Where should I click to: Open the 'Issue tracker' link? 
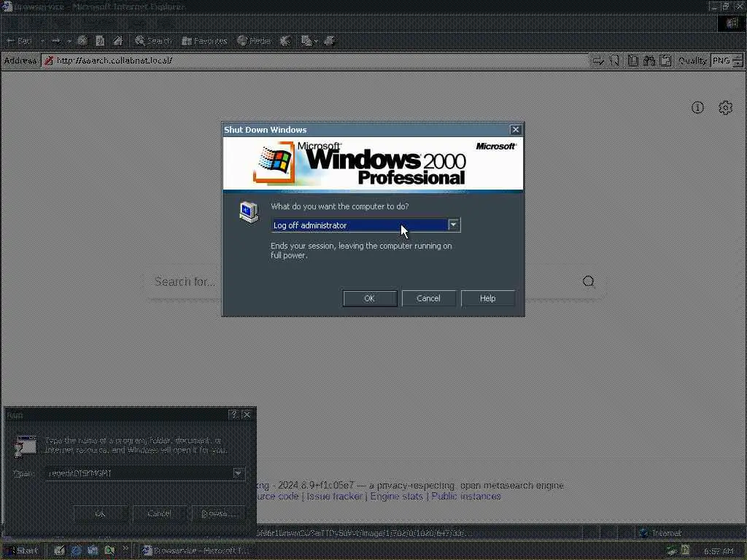click(334, 496)
